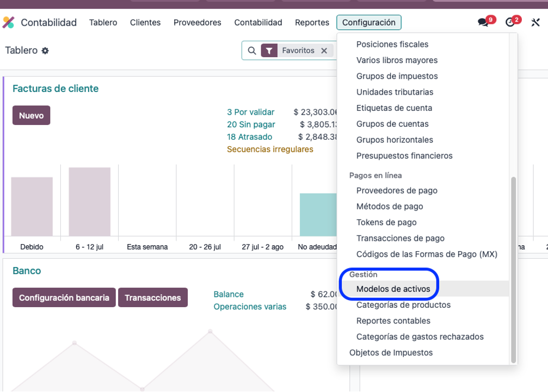Viewport: 548px width, 392px height.
Task: Open 18 Atrasado invoices
Action: click(250, 137)
